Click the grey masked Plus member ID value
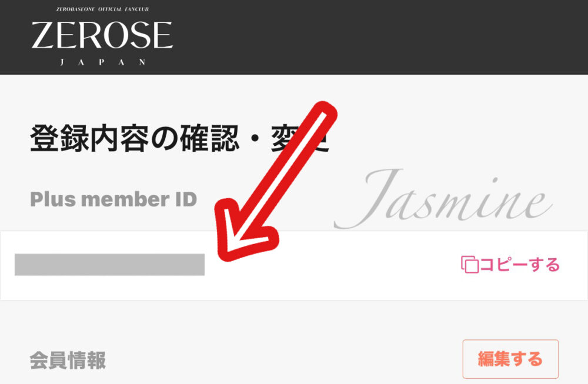 [x=109, y=265]
